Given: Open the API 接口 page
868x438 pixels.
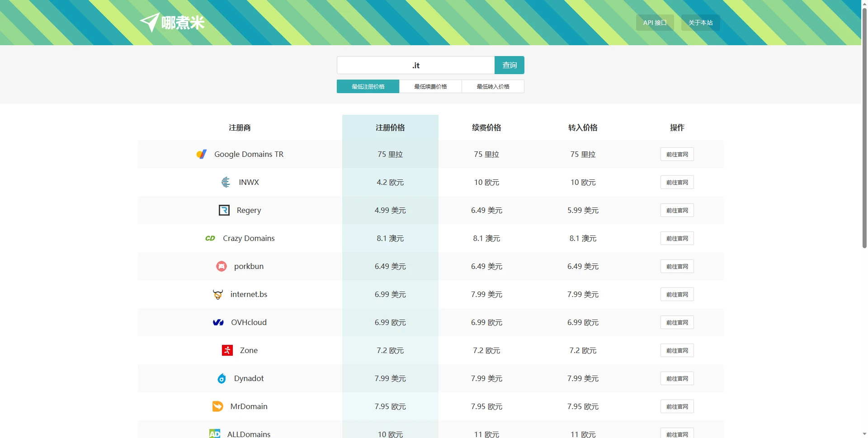Looking at the screenshot, I should tap(655, 23).
